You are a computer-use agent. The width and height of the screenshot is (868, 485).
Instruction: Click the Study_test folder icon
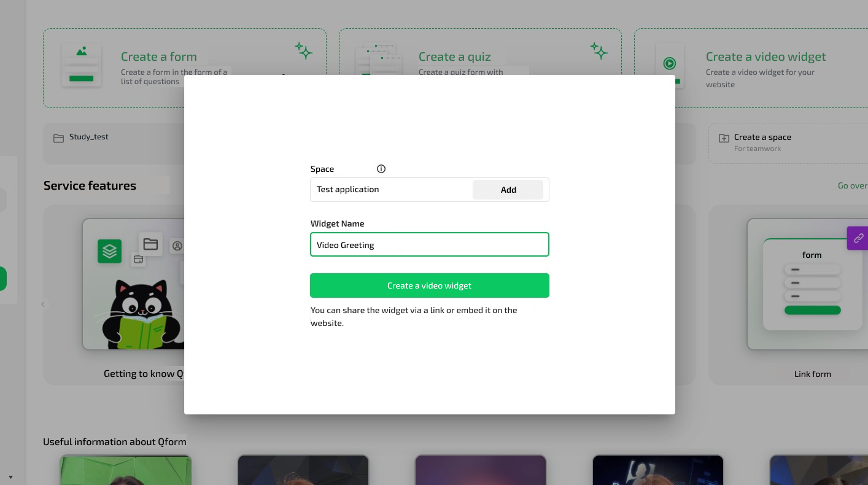point(58,138)
